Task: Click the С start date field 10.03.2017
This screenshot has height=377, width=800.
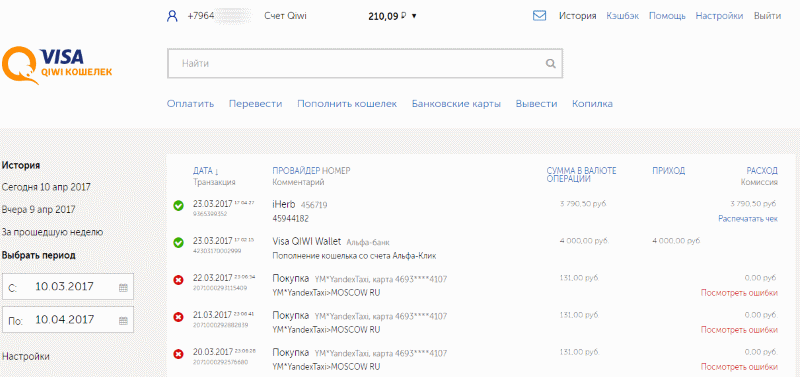Action: pos(68,287)
